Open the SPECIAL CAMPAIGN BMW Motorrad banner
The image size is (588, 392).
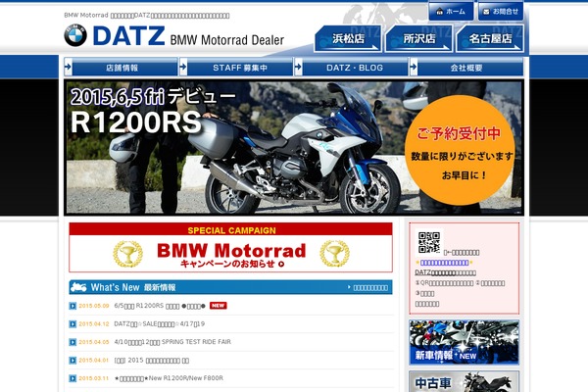pyautogui.click(x=230, y=248)
